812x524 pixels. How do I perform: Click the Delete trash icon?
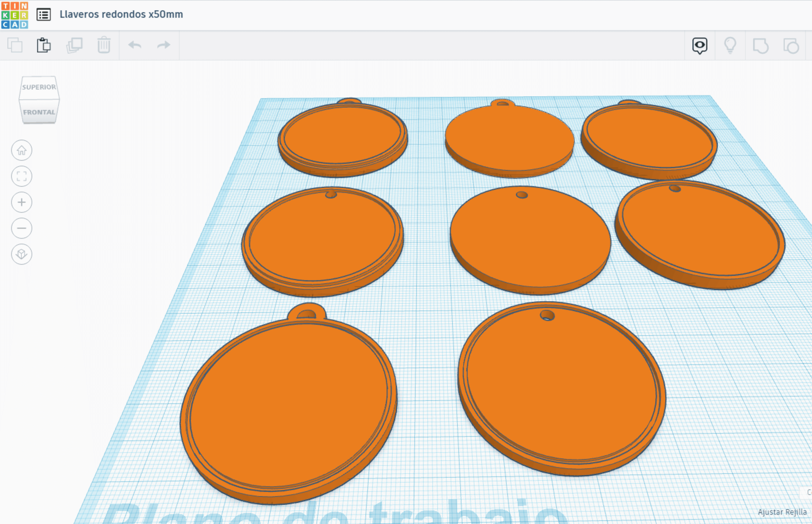click(104, 45)
